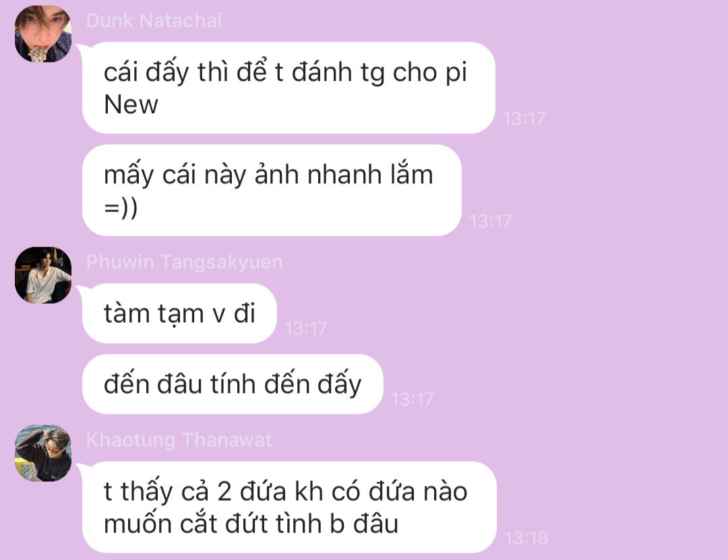Image resolution: width=728 pixels, height=560 pixels.
Task: Click the '=))' emoticon text
Action: (x=121, y=208)
